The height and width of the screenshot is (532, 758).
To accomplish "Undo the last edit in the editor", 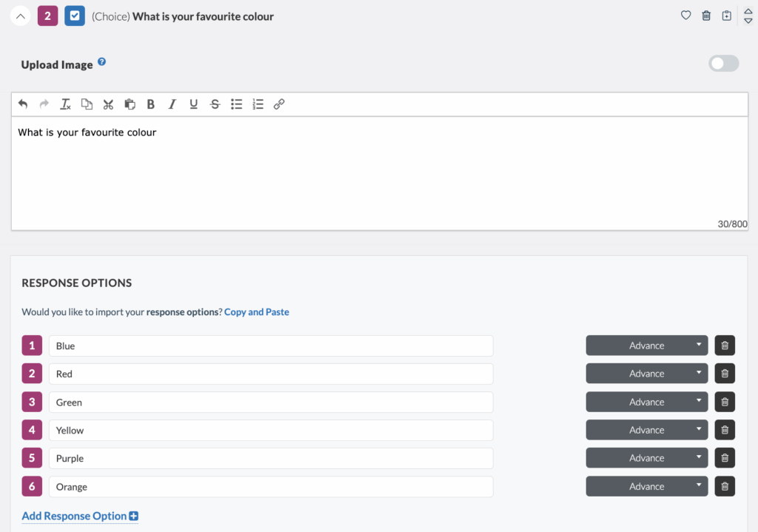I will (23, 104).
